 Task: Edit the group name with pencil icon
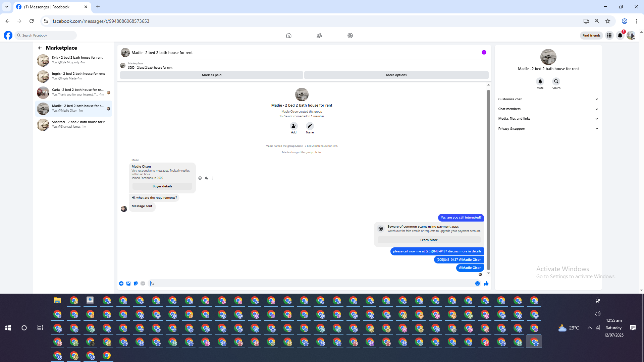tap(310, 126)
